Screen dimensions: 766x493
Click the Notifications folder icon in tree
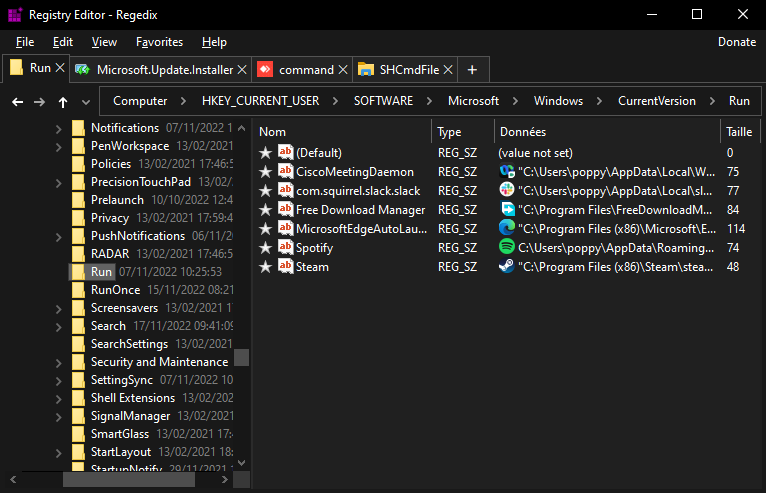78,128
